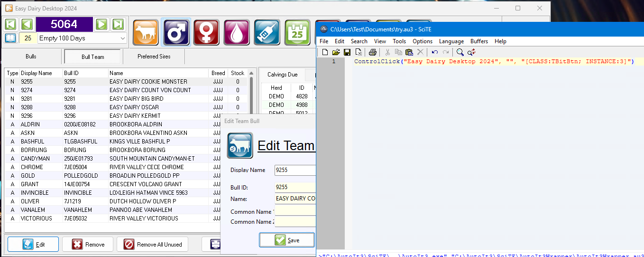Click the Edit Team Bull cow icon
The image size is (644, 257).
240,145
